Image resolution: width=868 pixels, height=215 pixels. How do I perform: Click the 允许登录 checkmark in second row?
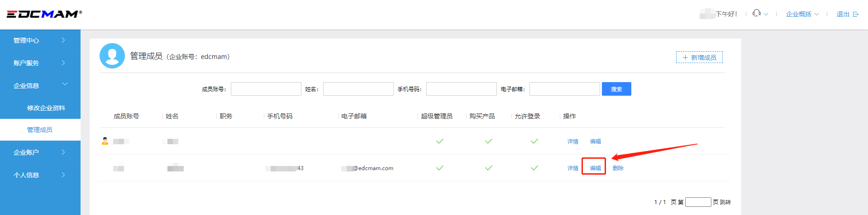click(534, 168)
